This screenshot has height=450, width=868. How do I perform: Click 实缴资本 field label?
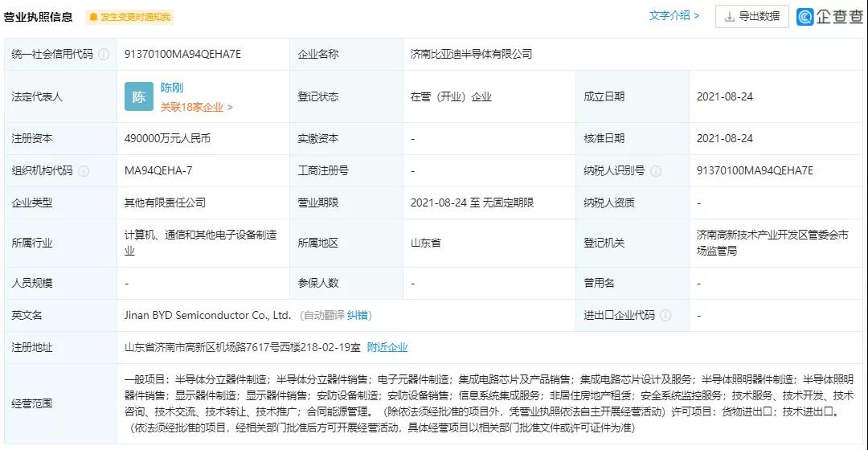tap(317, 139)
